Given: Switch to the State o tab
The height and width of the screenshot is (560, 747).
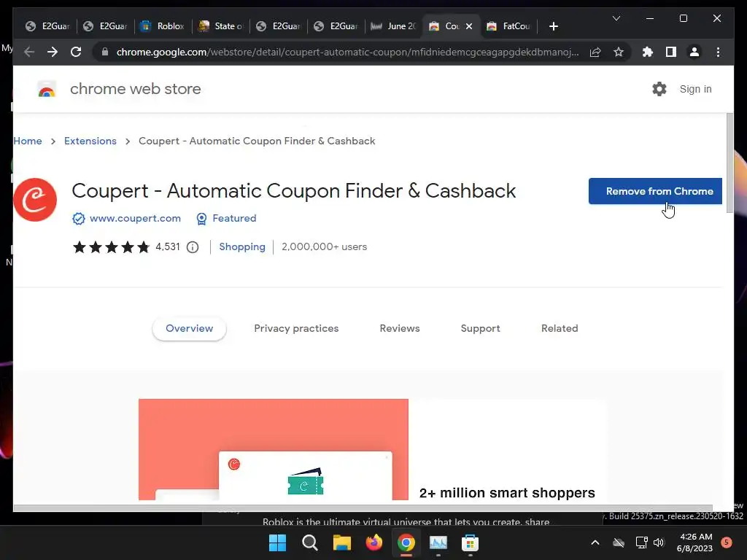Looking at the screenshot, I should pyautogui.click(x=220, y=26).
